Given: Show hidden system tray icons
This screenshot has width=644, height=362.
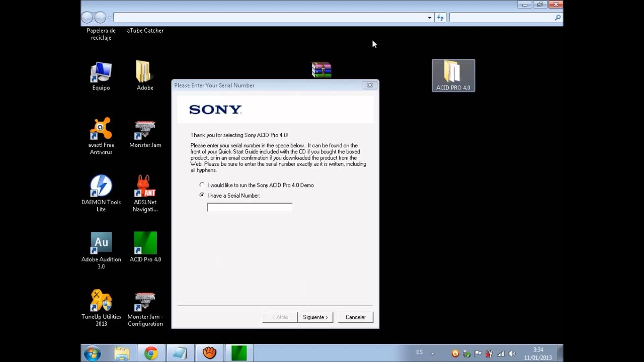Looking at the screenshot, I should pyautogui.click(x=432, y=353).
